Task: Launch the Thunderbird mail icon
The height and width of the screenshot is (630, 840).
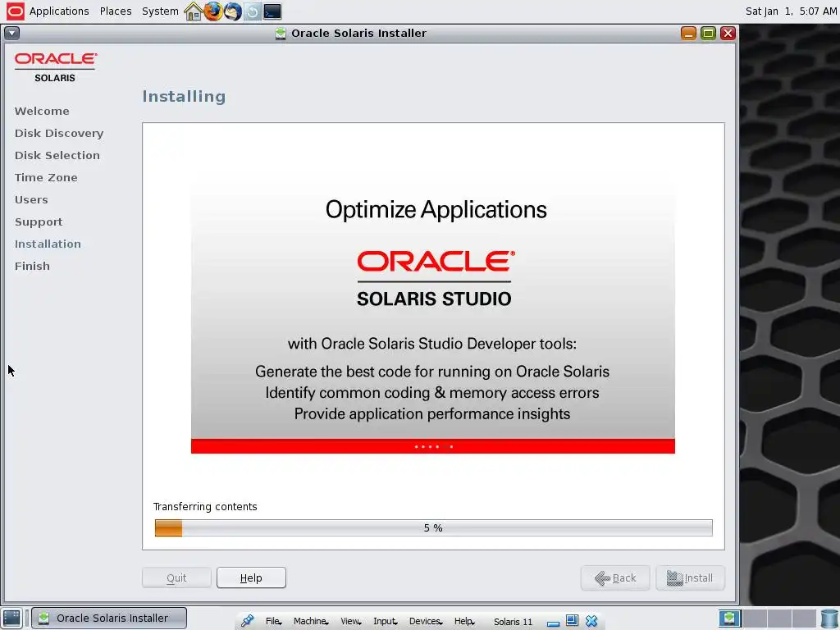Action: (x=232, y=11)
